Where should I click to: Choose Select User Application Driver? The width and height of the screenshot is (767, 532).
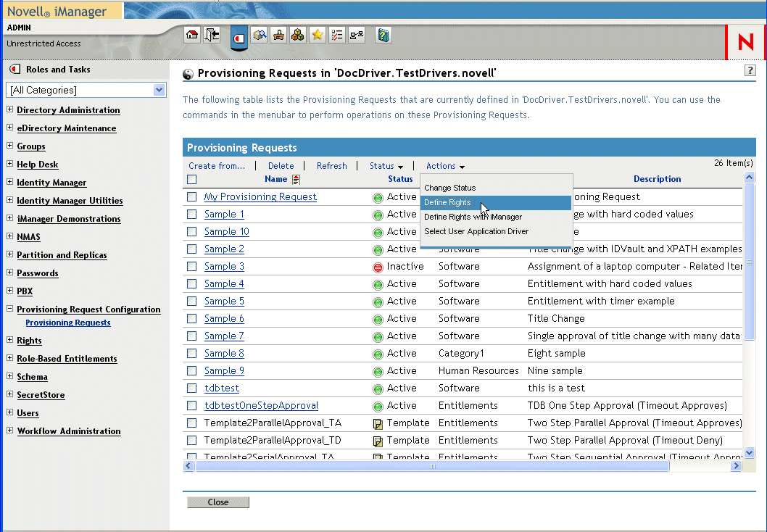point(476,231)
